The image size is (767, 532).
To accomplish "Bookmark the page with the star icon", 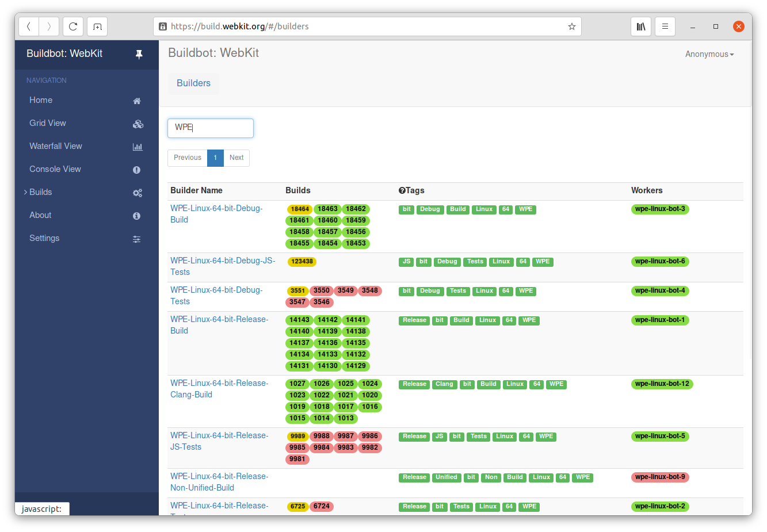I will [571, 26].
